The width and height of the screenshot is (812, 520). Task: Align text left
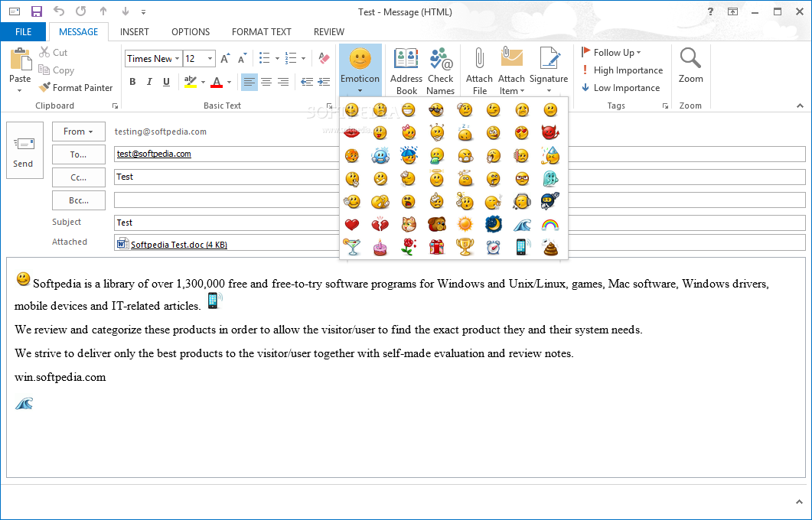click(249, 82)
